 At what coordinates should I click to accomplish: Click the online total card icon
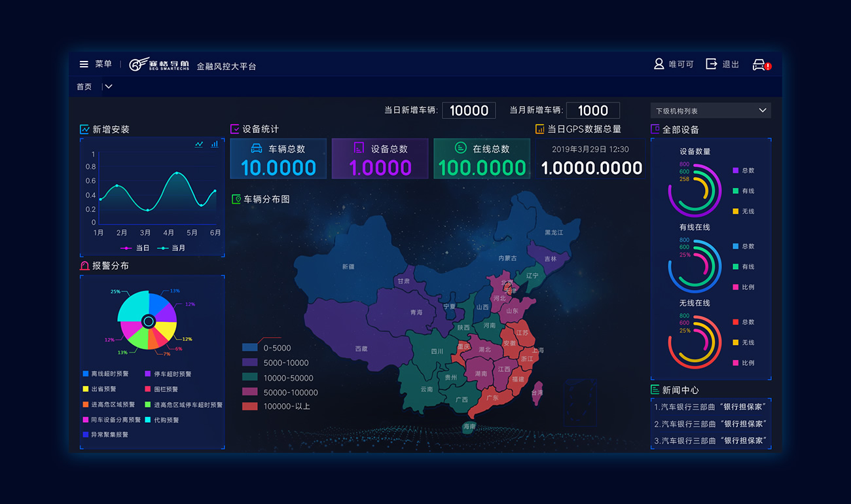point(461,149)
